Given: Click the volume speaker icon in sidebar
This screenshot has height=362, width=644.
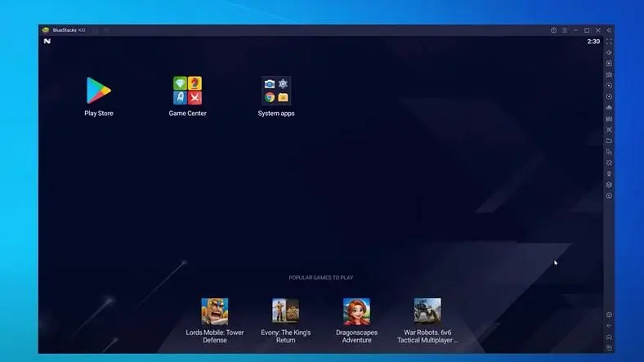Looking at the screenshot, I should 609,52.
